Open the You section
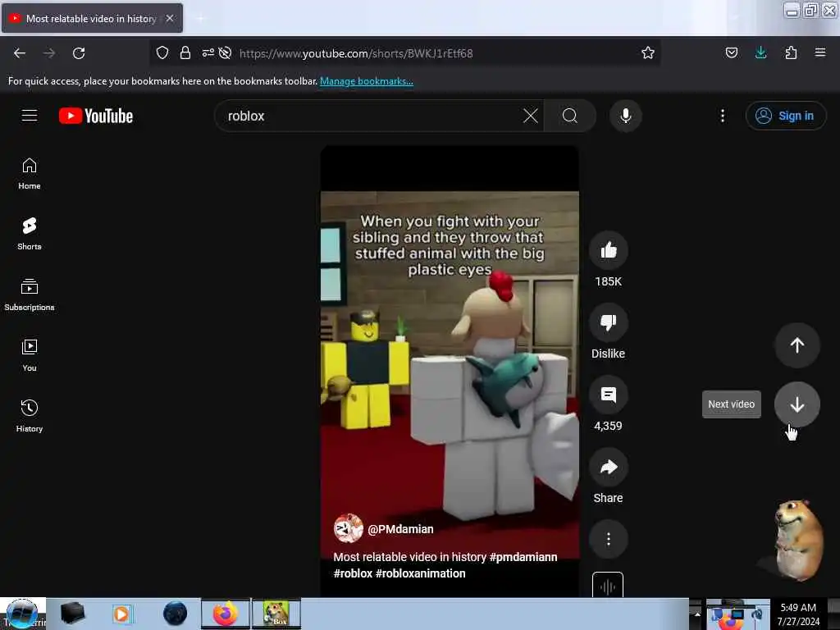The image size is (840, 630). coord(30,356)
